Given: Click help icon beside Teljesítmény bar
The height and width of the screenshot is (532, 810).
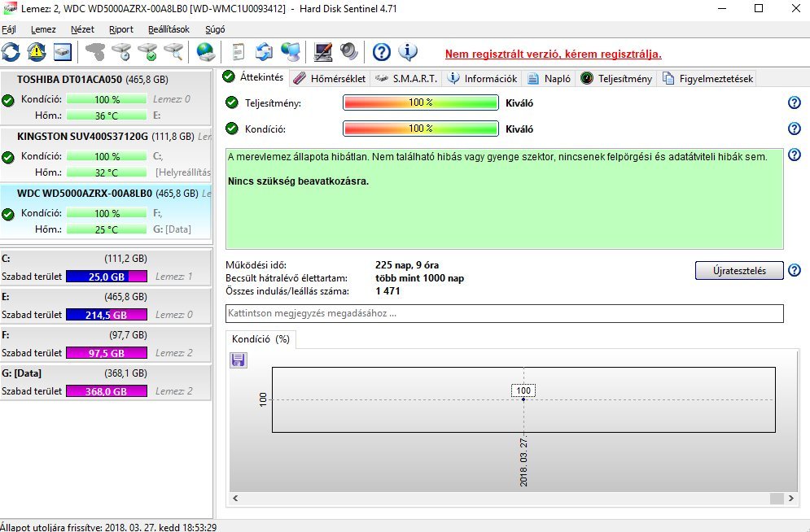Looking at the screenshot, I should pos(794,102).
